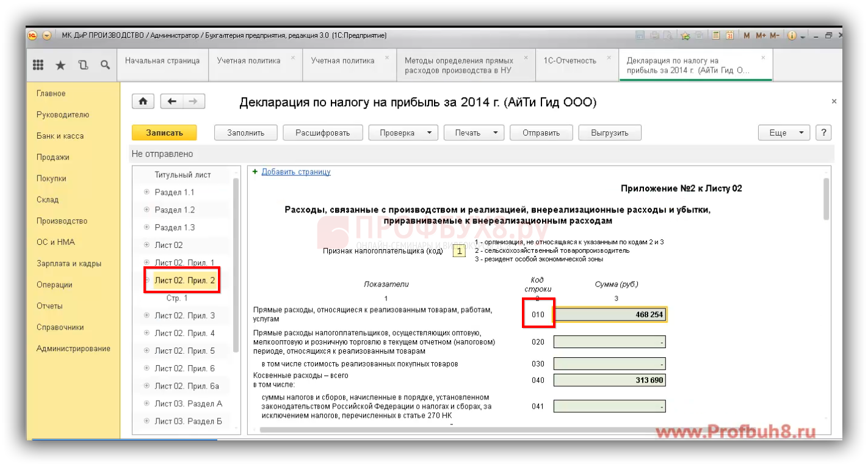Open the calendar icon in title bar
Viewport: 868px width, 466px height.
(x=729, y=35)
